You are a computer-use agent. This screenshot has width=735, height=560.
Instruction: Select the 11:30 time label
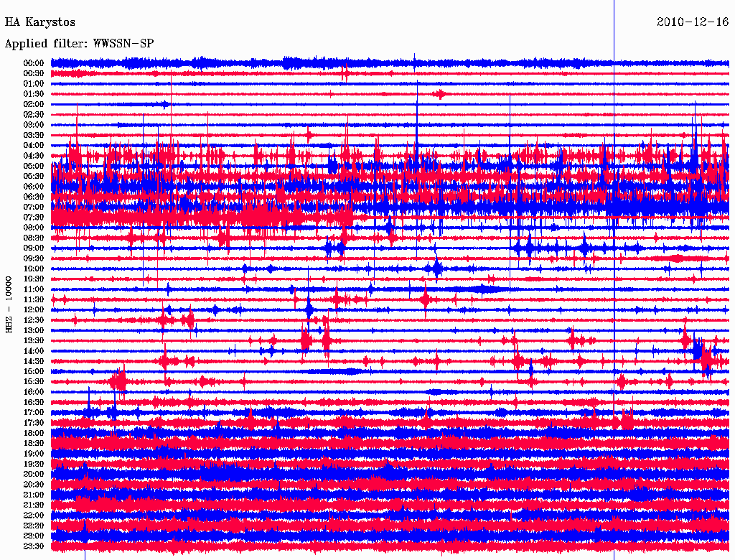coord(33,299)
